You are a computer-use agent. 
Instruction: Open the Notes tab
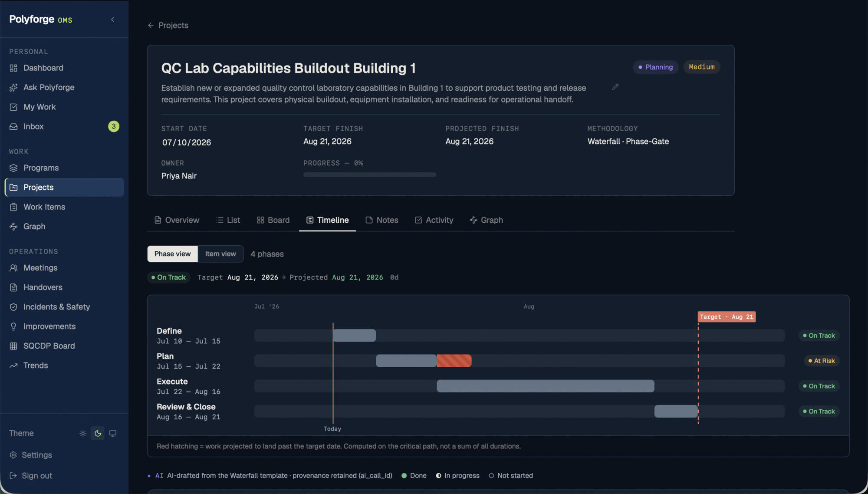[x=382, y=220]
